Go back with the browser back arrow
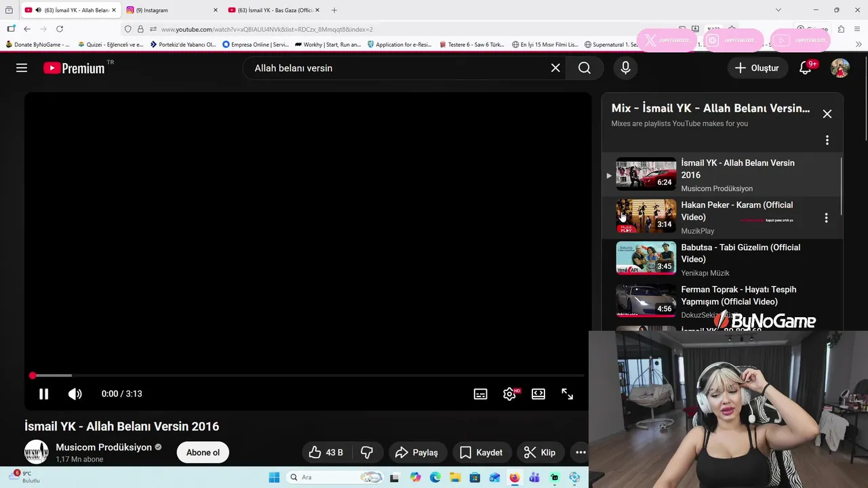The image size is (868, 488). point(27,29)
